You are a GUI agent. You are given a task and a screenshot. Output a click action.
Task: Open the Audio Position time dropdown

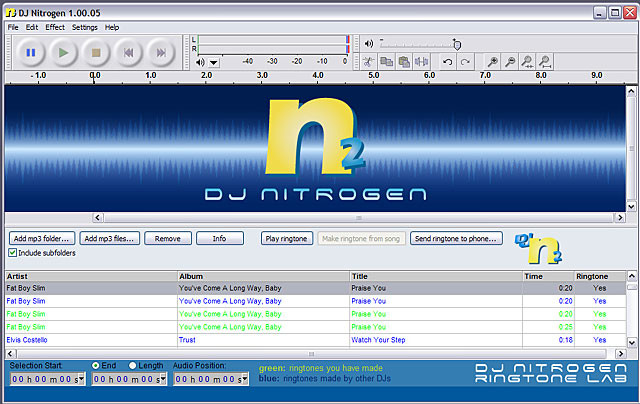245,379
